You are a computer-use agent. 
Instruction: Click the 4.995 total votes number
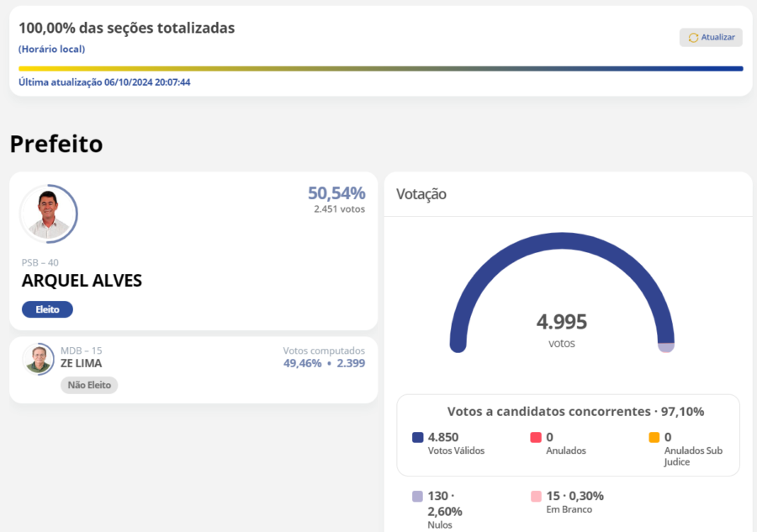(562, 322)
